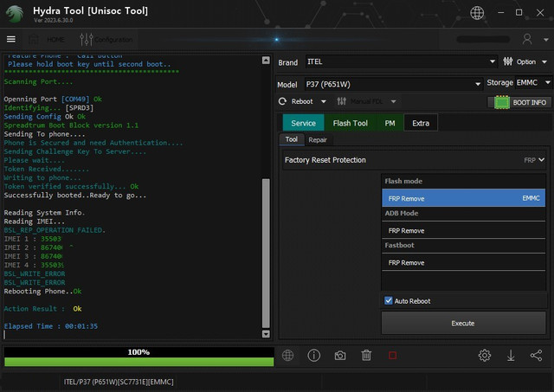Screen dimensions: 554x392
Task: Select ADB Mode FRP Remove
Action: tap(464, 230)
